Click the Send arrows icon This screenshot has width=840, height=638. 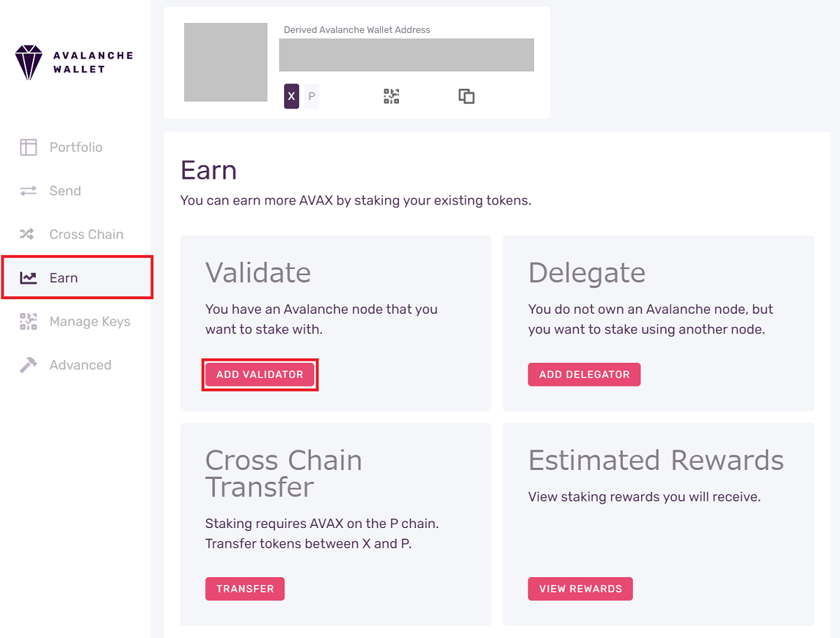[x=28, y=190]
